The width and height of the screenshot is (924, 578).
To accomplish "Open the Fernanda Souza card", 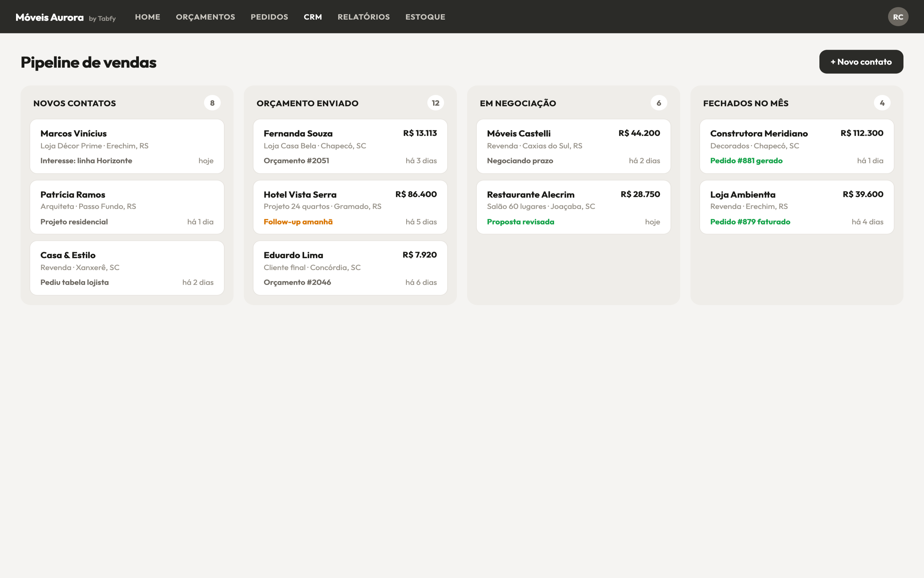I will pyautogui.click(x=350, y=146).
